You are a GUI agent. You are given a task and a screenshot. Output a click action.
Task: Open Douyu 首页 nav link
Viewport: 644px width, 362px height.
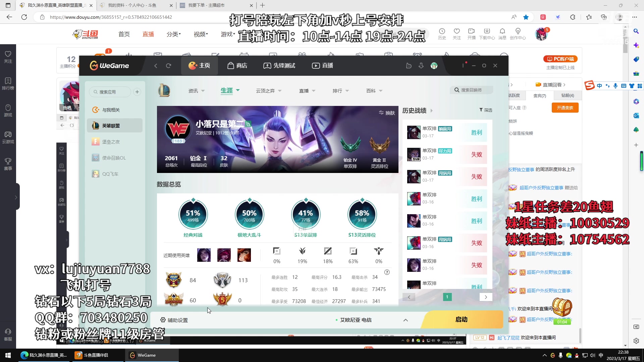pyautogui.click(x=124, y=34)
